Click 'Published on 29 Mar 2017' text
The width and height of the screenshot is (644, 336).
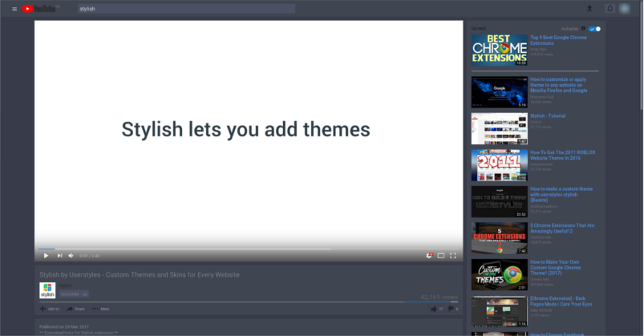[64, 327]
